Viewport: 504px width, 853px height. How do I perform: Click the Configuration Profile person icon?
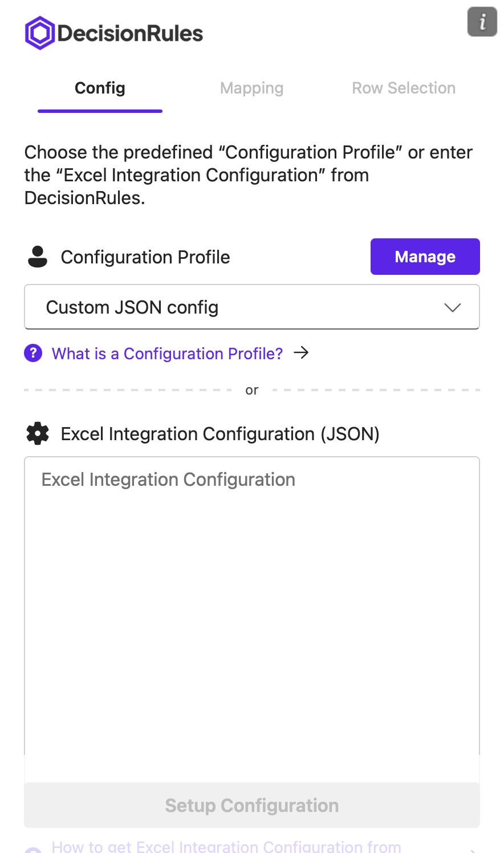[38, 257]
